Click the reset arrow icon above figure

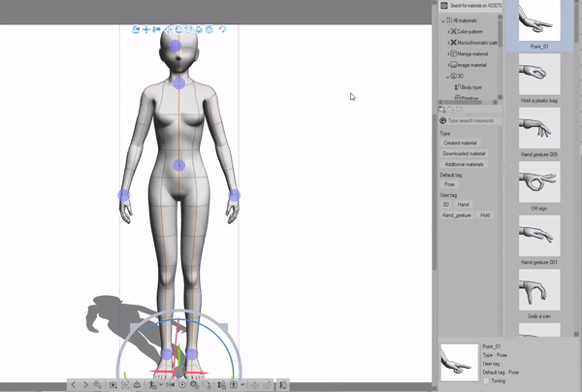pyautogui.click(x=223, y=29)
